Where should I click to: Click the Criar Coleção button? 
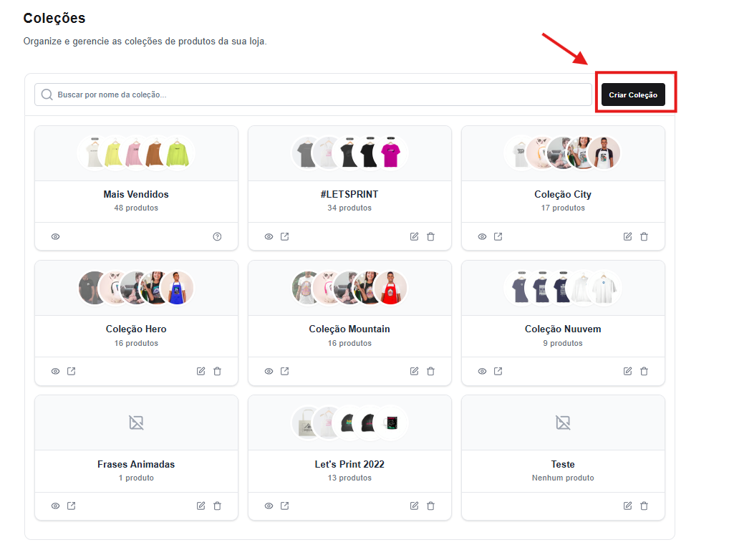633,95
